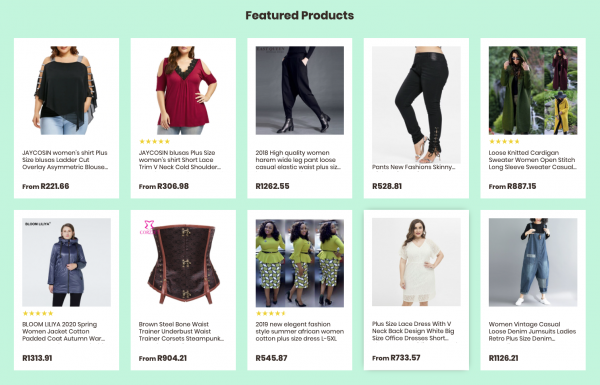Viewport: 600px width, 385px height.
Task: Click the 'JAYCOSIN women's shirt Plus Size' title
Action: [65, 160]
